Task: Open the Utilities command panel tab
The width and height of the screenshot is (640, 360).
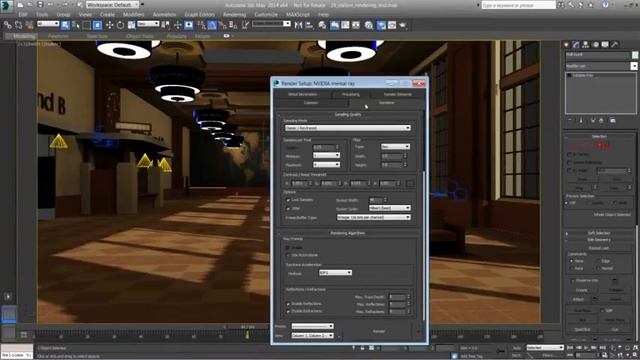Action: [x=615, y=44]
